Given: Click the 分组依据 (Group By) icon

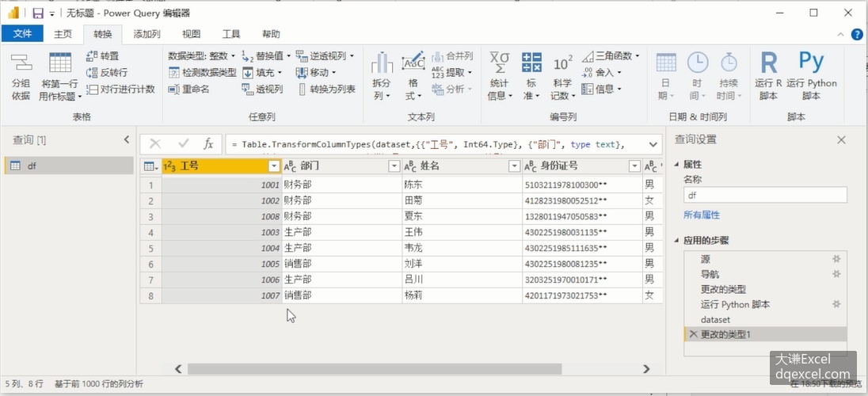Looking at the screenshot, I should coord(21,63).
